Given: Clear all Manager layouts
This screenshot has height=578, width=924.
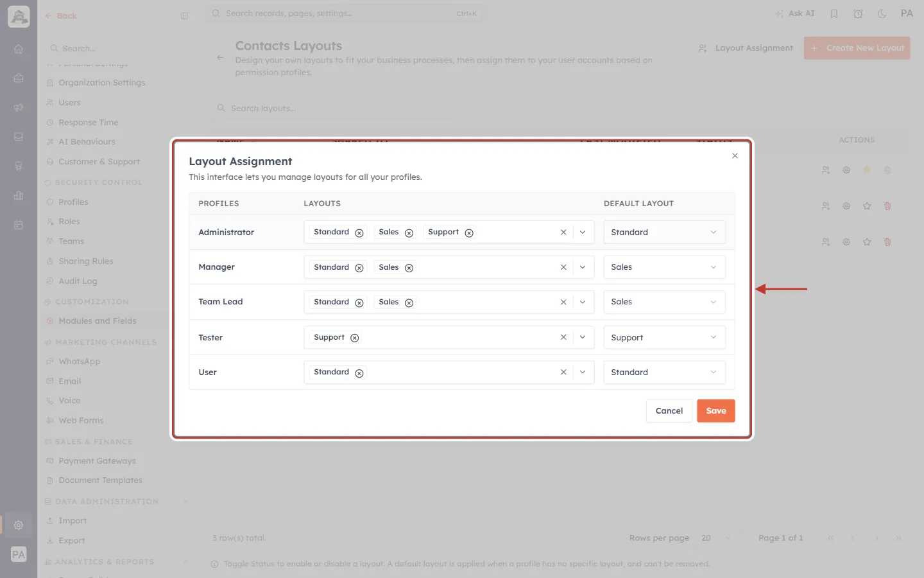Looking at the screenshot, I should tap(563, 267).
